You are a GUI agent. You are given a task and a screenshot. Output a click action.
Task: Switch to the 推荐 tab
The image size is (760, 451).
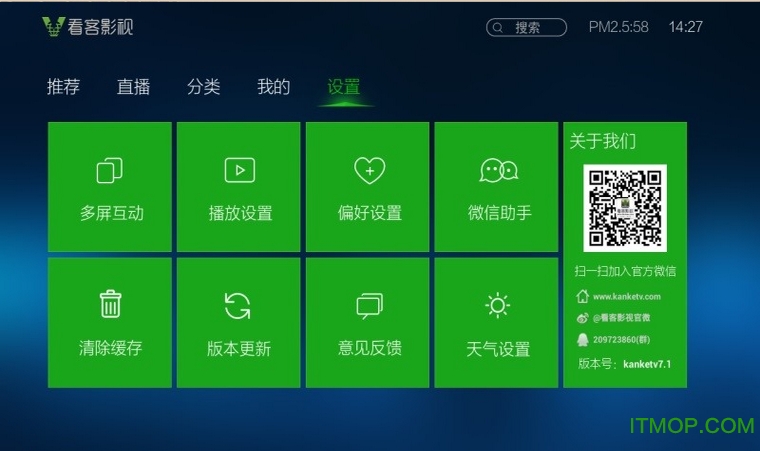63,87
